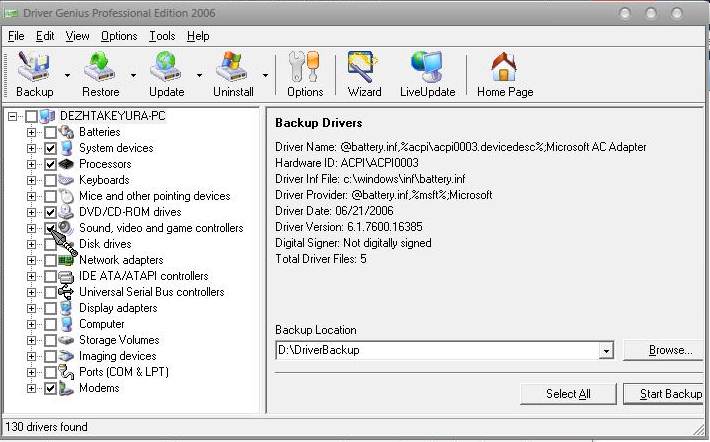The image size is (710, 442).
Task: Click the Modems category icon
Action: pyautogui.click(x=66, y=388)
